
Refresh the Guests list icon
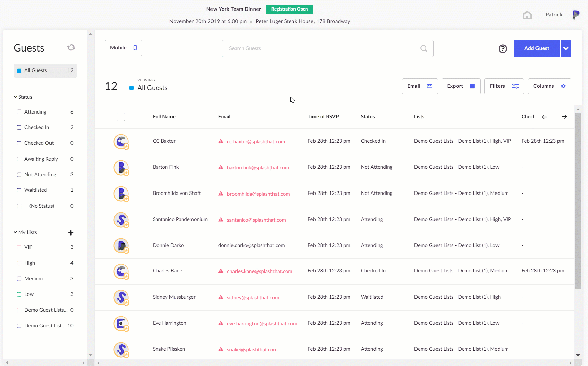coord(71,47)
